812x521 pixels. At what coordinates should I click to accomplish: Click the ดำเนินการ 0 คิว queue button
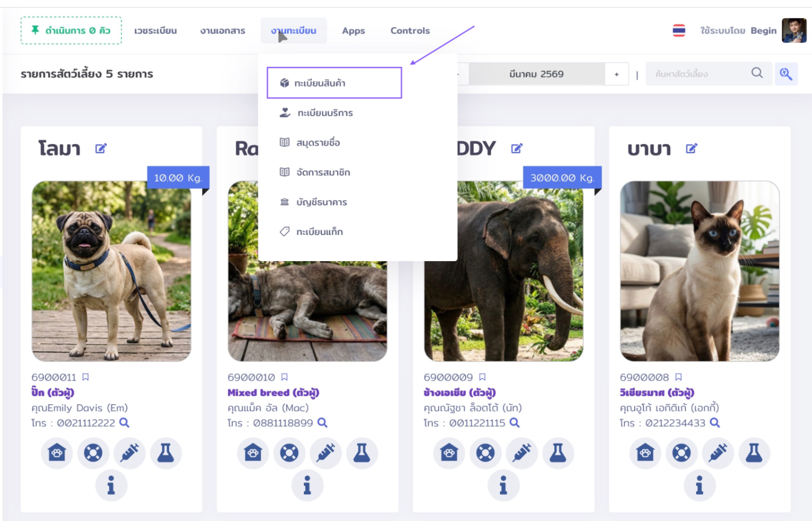(x=71, y=30)
